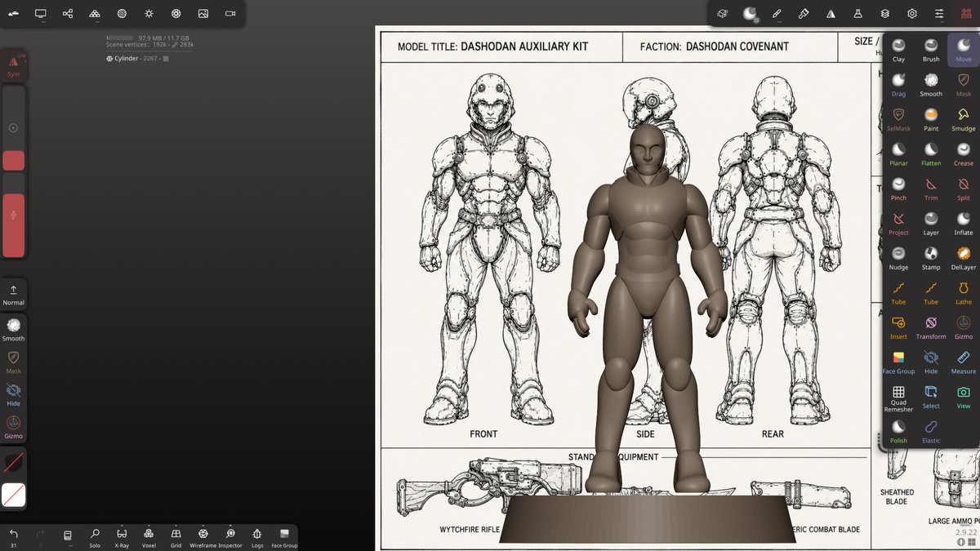Select the Insert tool
The image size is (980, 551).
click(x=898, y=328)
